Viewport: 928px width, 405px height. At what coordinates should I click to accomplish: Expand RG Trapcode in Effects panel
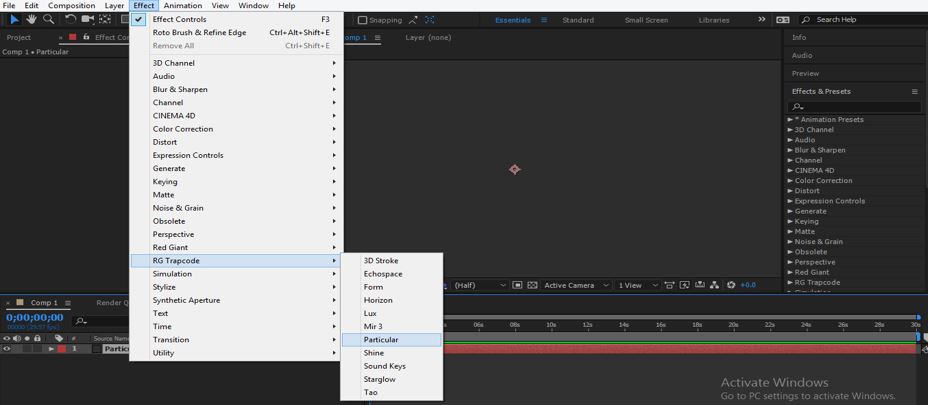(790, 282)
